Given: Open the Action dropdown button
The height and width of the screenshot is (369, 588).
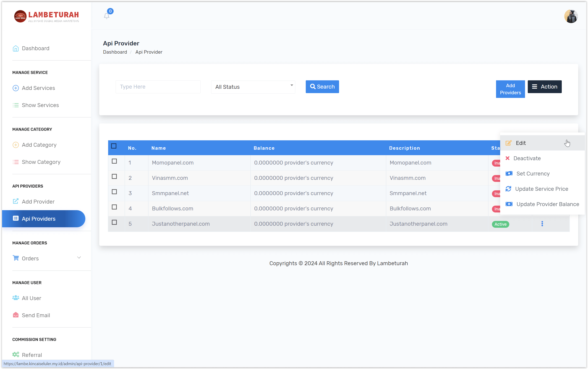Looking at the screenshot, I should coord(545,87).
